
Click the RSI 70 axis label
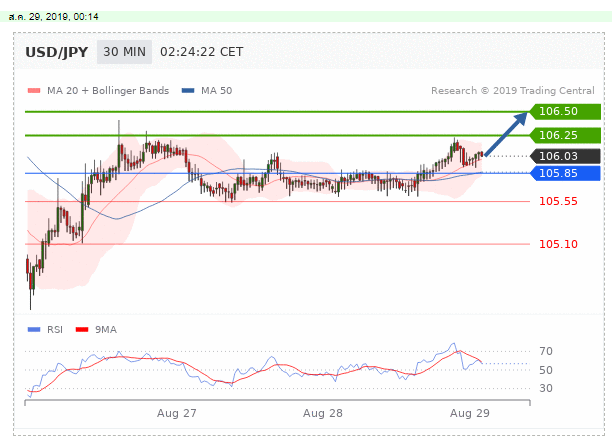[546, 351]
